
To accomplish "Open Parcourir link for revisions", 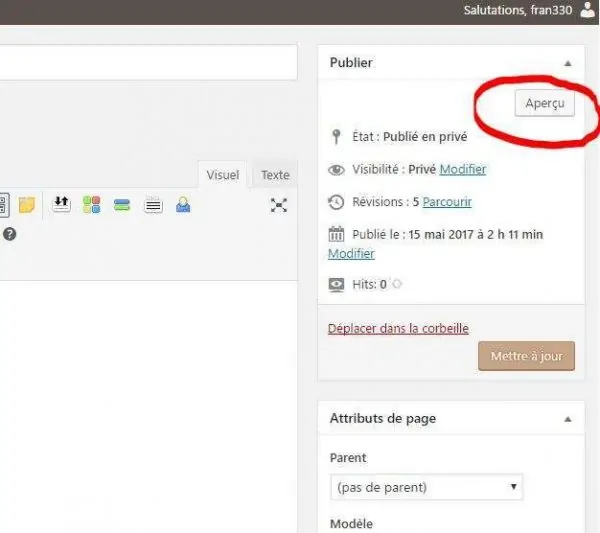I will coord(447,202).
